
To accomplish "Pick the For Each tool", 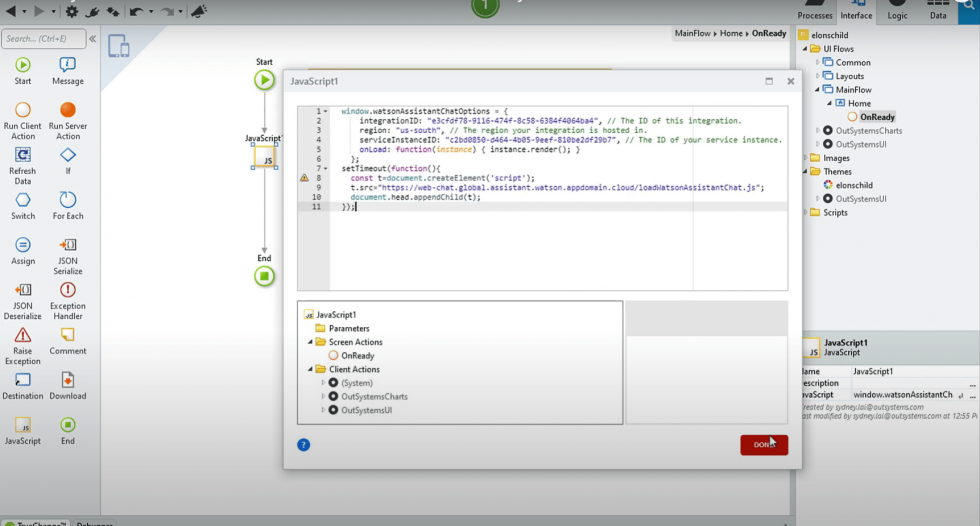I will [x=67, y=200].
